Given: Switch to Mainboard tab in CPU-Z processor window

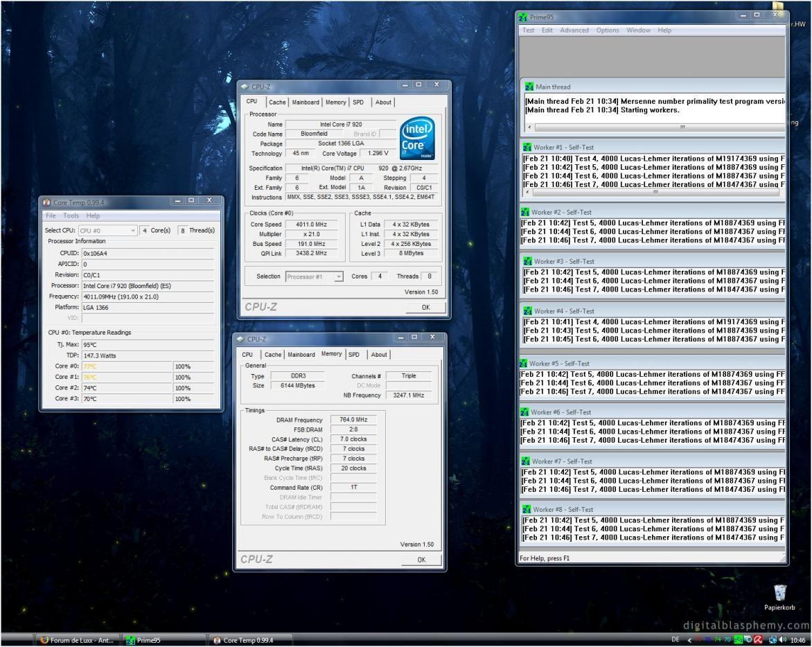Looking at the screenshot, I should tap(306, 103).
